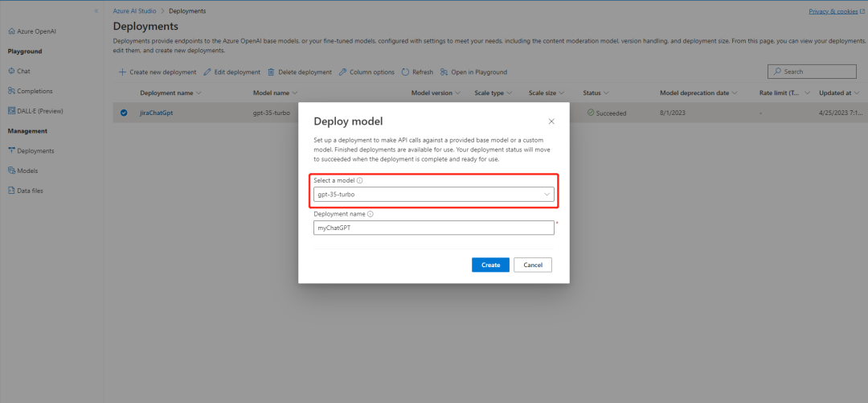Click the Azure OpenAI home icon
This screenshot has height=403, width=868.
pyautogui.click(x=11, y=31)
